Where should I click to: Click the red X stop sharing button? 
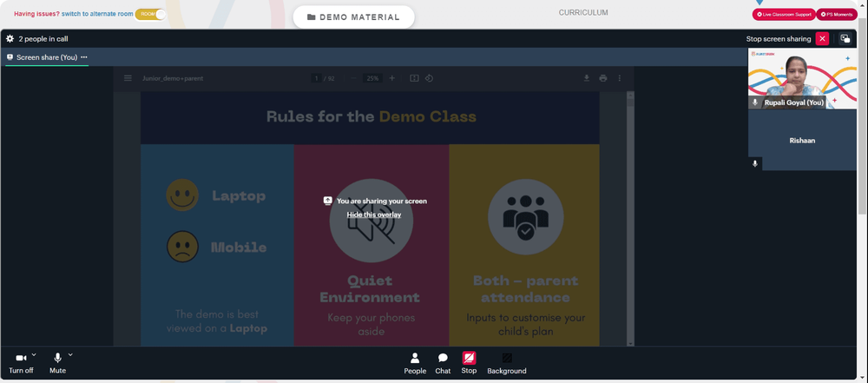pyautogui.click(x=822, y=39)
